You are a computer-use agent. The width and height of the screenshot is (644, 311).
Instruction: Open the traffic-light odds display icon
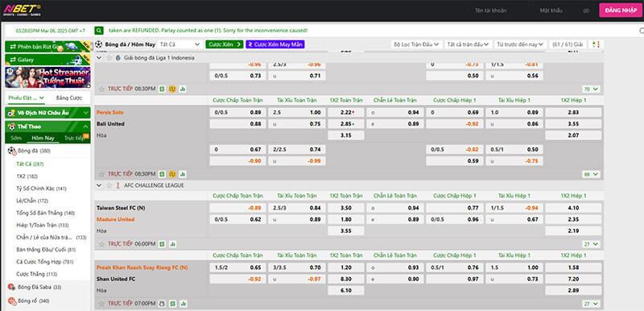[596, 44]
